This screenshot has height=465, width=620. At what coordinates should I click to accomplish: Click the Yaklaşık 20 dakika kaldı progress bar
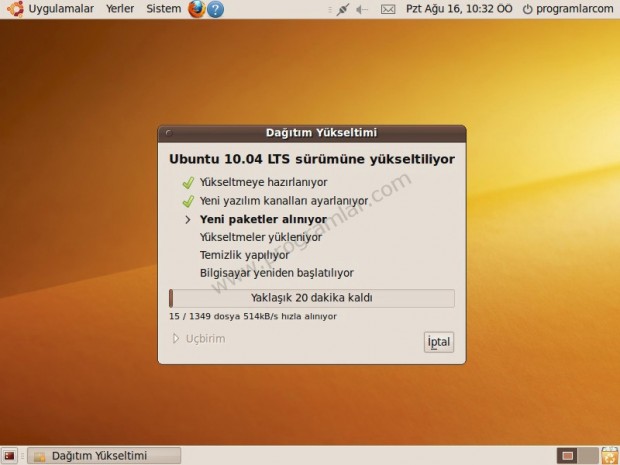pos(312,298)
